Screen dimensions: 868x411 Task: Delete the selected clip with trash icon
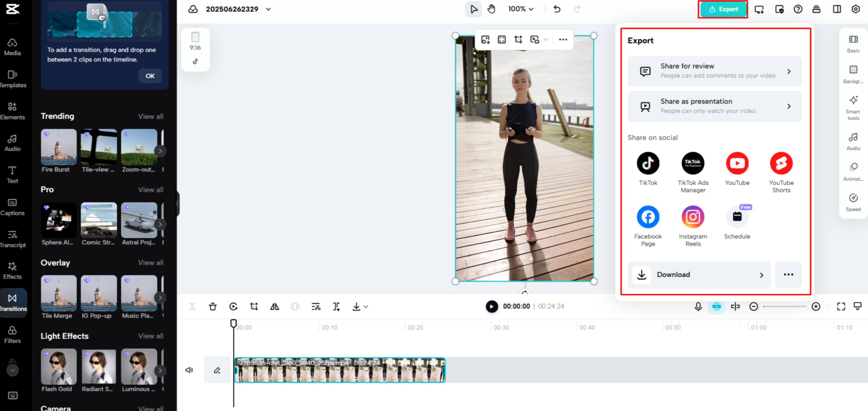click(213, 307)
